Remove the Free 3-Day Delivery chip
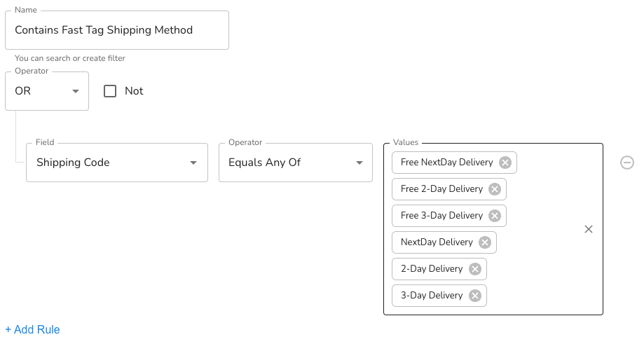The width and height of the screenshot is (644, 344). (495, 216)
